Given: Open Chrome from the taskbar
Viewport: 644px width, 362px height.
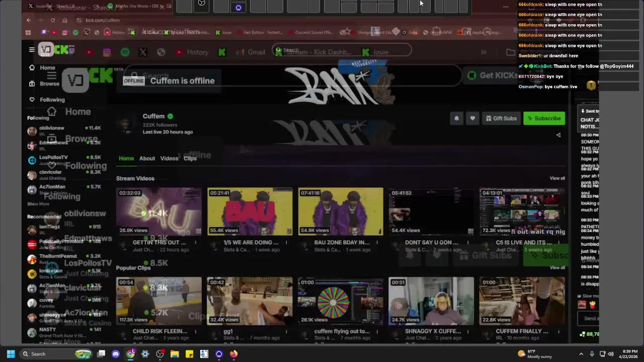Looking at the screenshot, I should click(x=131, y=354).
